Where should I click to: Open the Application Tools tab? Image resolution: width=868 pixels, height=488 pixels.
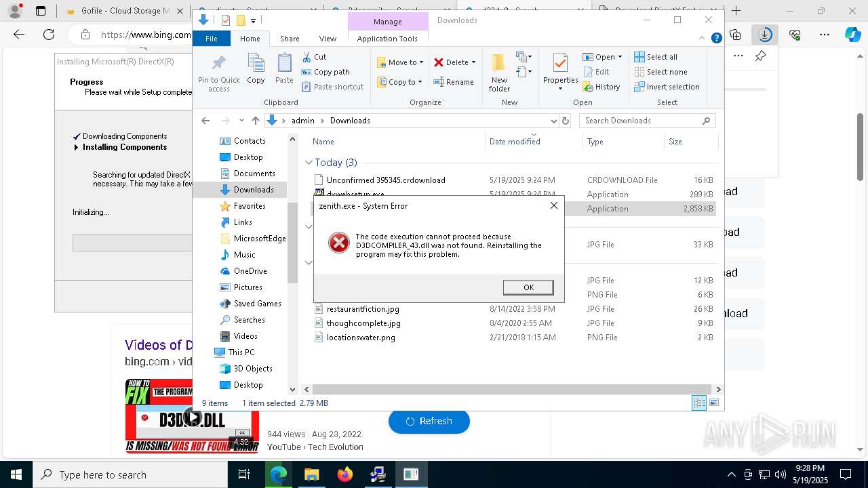387,39
